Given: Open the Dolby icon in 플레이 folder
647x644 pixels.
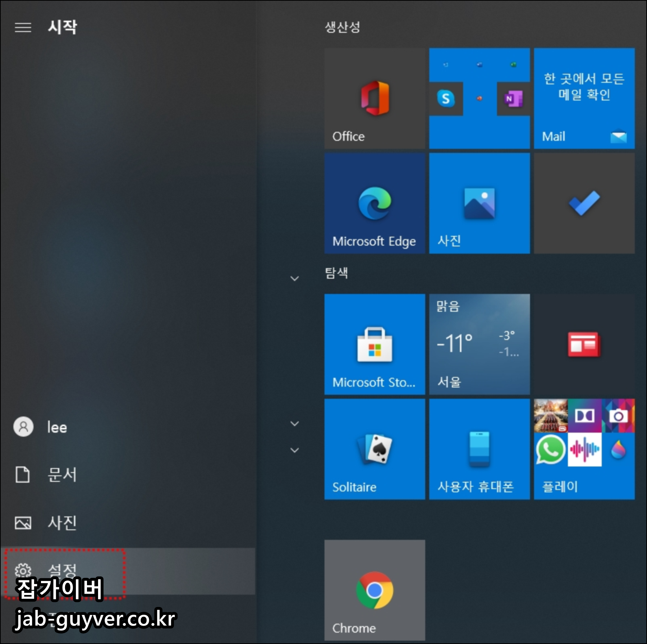Looking at the screenshot, I should tap(584, 416).
